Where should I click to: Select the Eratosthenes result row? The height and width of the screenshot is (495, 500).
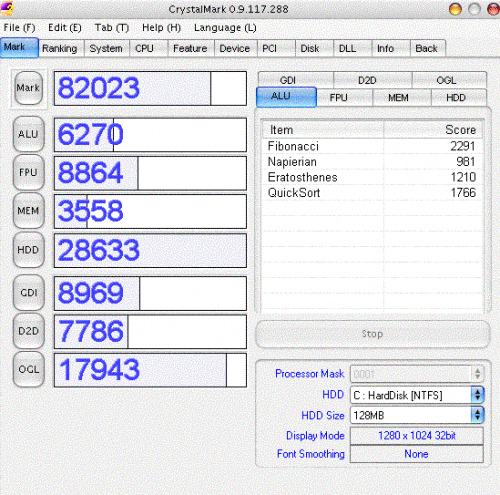click(x=372, y=177)
